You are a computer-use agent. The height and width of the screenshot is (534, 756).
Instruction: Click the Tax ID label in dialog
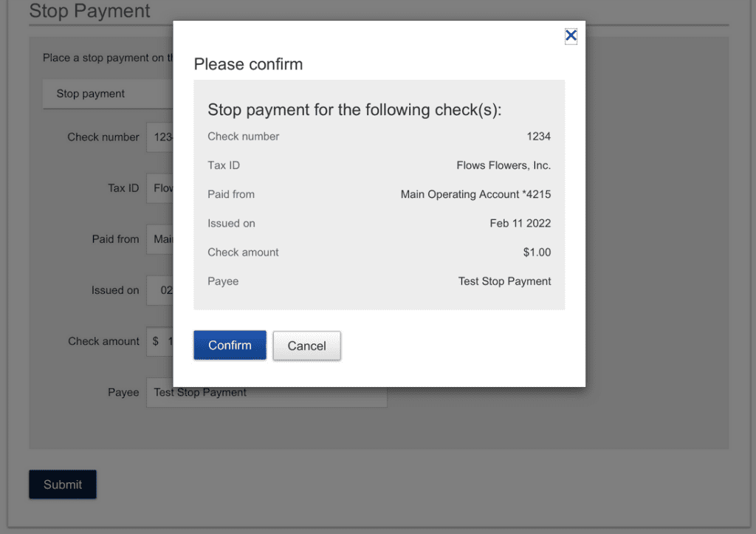224,165
